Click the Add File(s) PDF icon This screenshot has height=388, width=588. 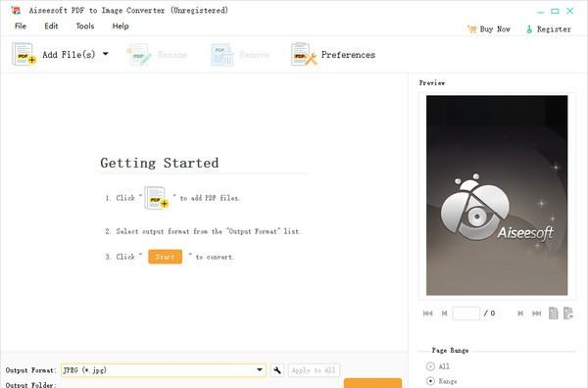(x=24, y=54)
